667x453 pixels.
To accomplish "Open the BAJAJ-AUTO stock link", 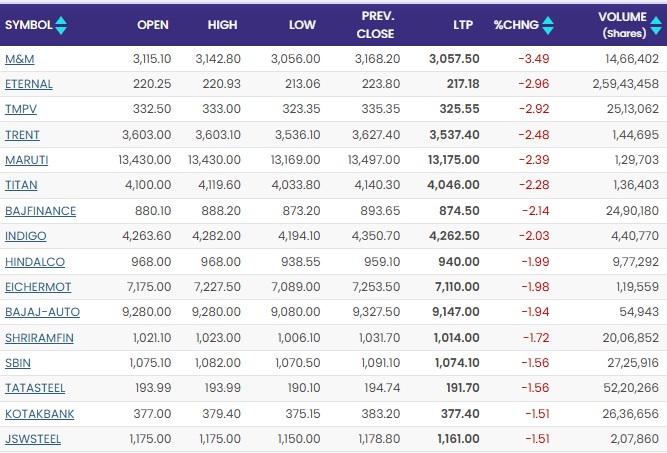I will click(x=42, y=312).
